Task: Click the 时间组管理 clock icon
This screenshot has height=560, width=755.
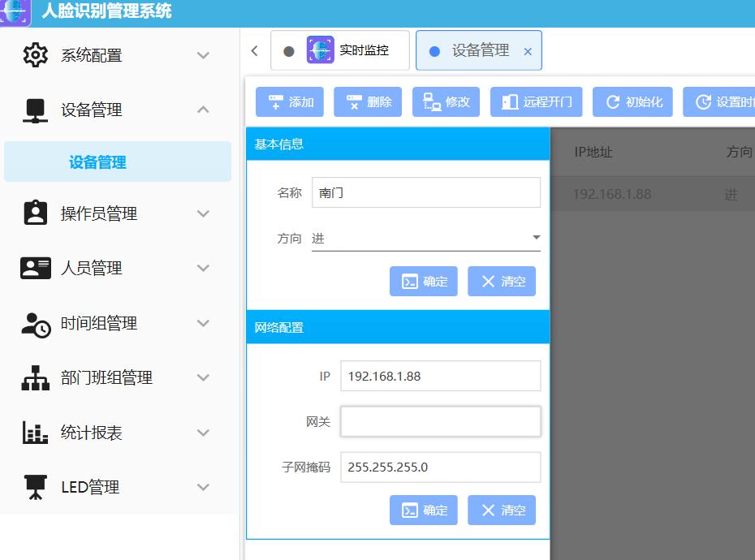Action: pos(35,323)
